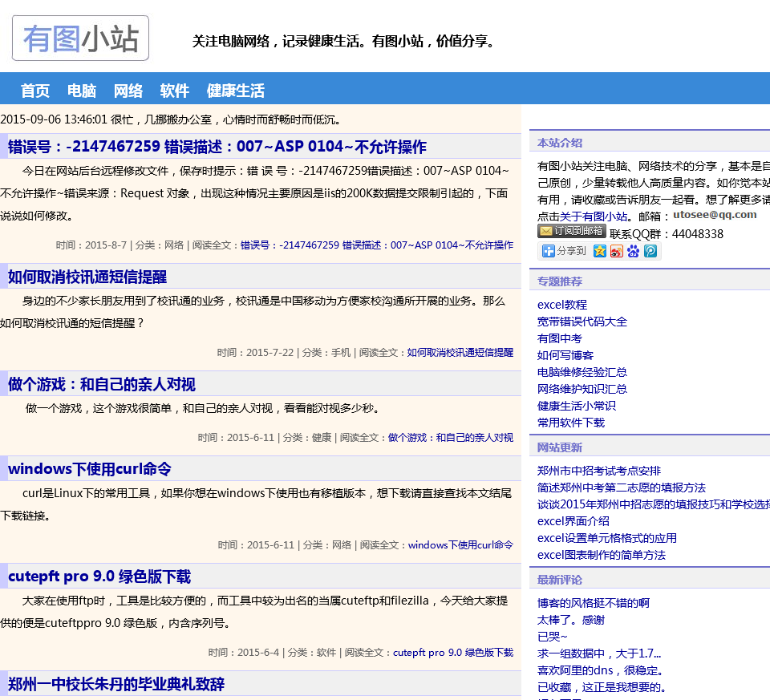The width and height of the screenshot is (770, 700).
Task: Open article title windows下使用curl命令
Action: 90,469
